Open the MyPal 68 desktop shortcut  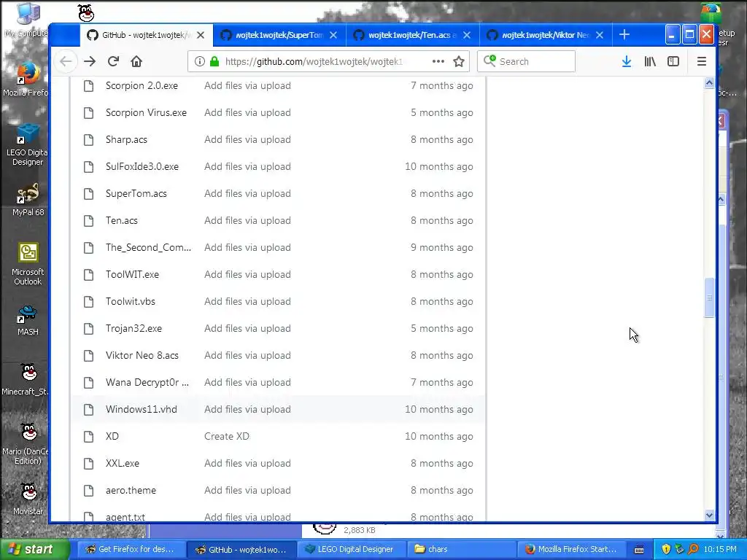tap(28, 200)
